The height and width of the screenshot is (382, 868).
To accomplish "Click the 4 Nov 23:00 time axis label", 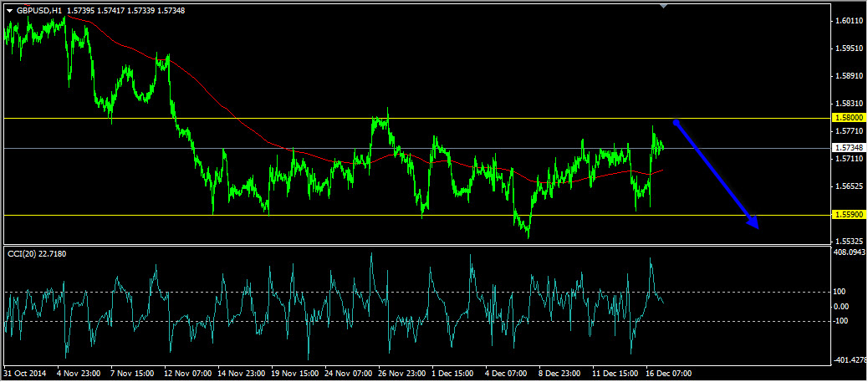I will (81, 374).
